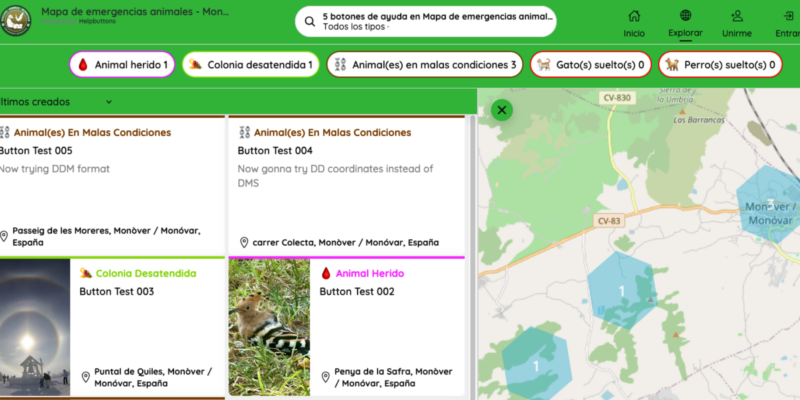Viewport: 800px width, 400px height.
Task: Click 'Todos los tipos' text in search bar
Action: (354, 27)
